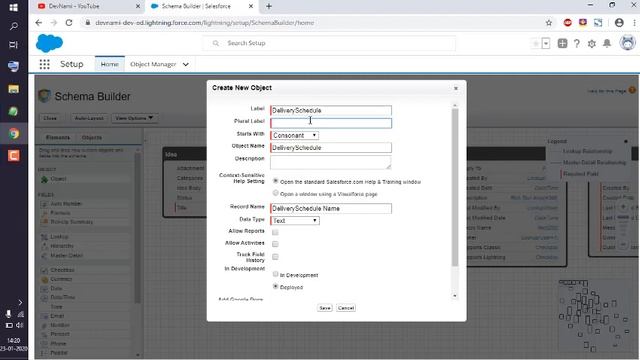Open a new browser tab

269,6
